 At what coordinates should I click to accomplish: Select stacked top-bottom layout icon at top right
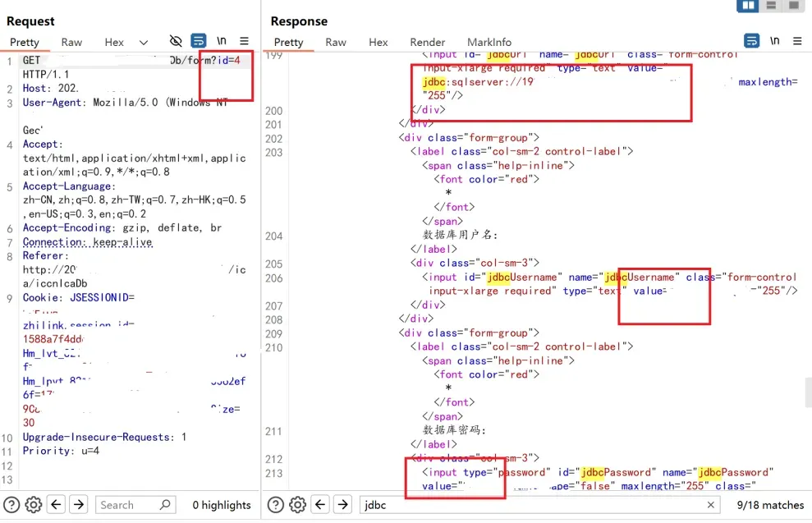tap(771, 6)
